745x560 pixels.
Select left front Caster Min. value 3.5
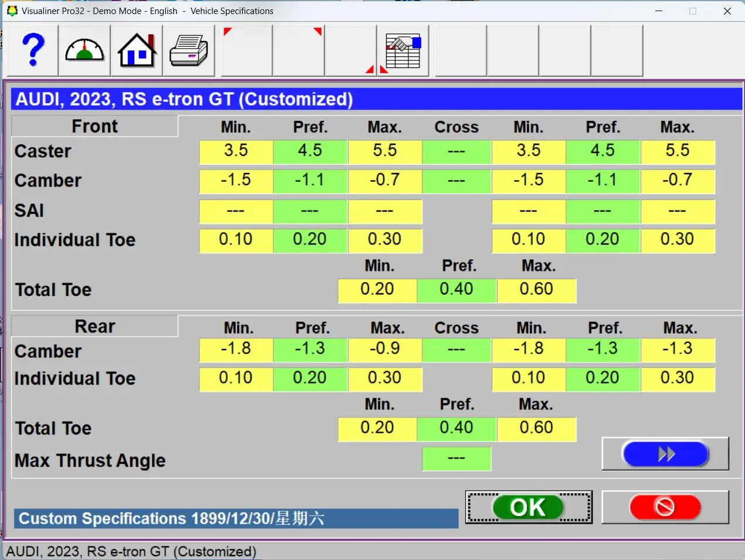(236, 152)
